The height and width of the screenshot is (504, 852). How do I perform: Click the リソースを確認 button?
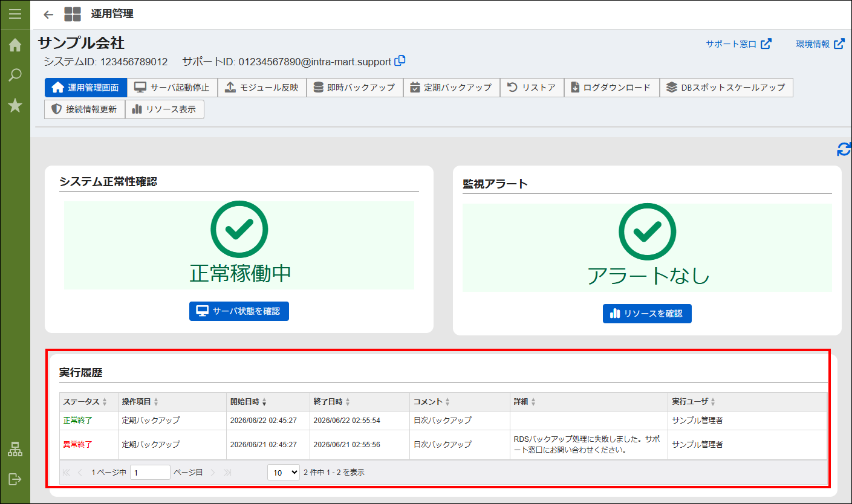coord(647,314)
